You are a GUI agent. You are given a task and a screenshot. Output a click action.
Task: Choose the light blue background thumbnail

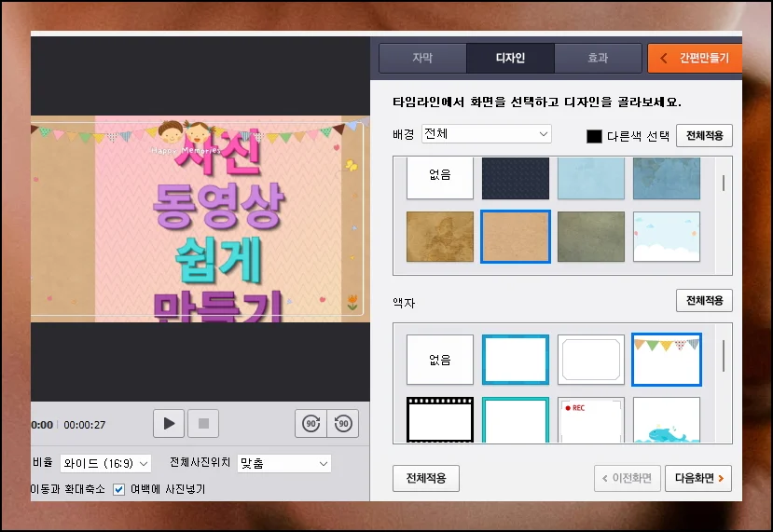click(591, 178)
